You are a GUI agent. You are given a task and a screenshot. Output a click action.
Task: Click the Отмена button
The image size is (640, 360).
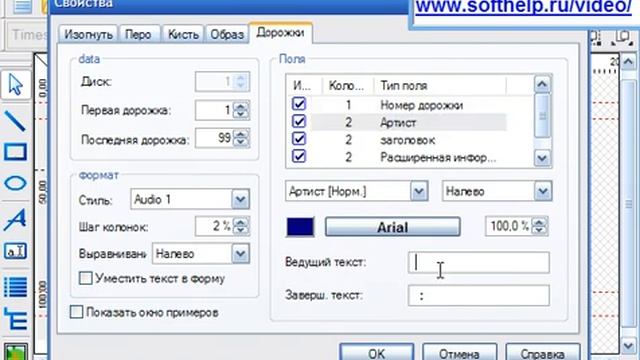459,353
